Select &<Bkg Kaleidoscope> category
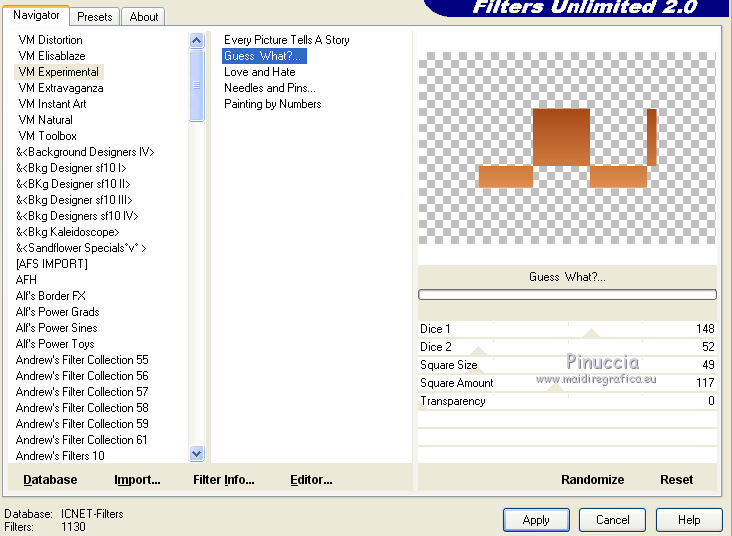This screenshot has width=732, height=536. 68,232
